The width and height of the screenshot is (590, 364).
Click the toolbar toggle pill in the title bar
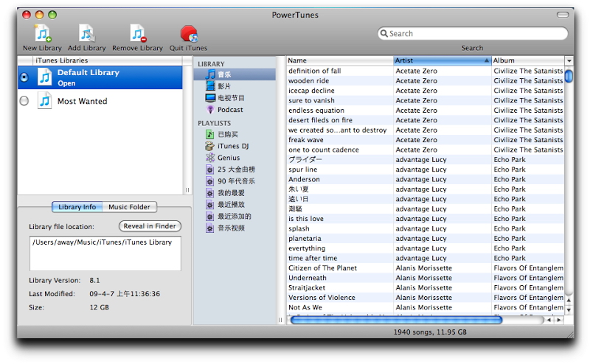pos(564,14)
